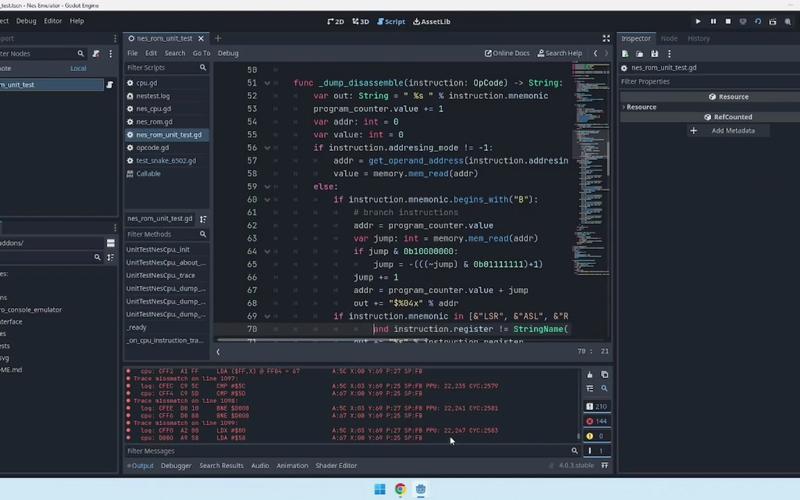Screen dimensions: 800x500
Task: Load existing resource folder icon in Inspector
Action: tap(639, 54)
